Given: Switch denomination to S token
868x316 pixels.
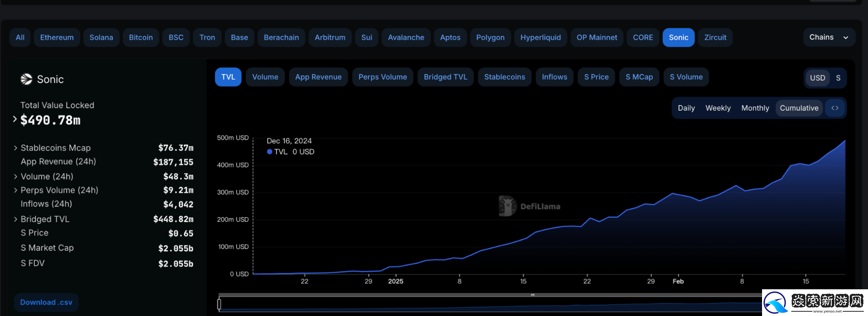Looking at the screenshot, I should [838, 78].
